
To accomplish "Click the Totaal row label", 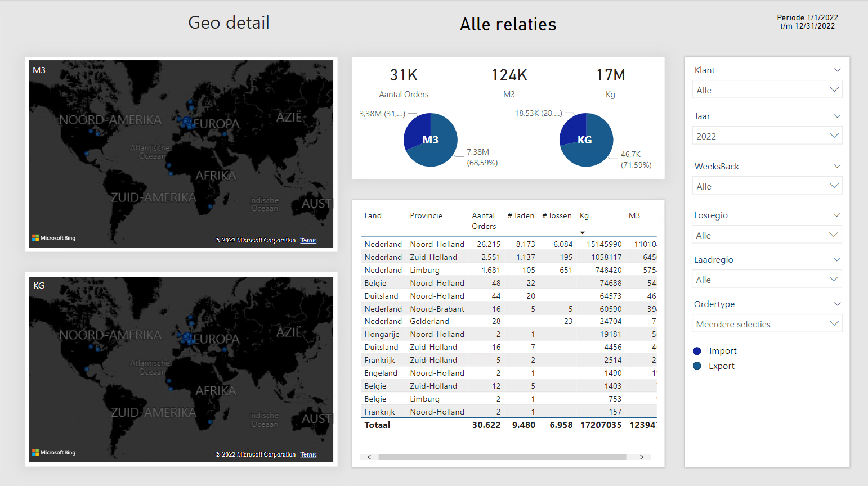I will pos(377,425).
